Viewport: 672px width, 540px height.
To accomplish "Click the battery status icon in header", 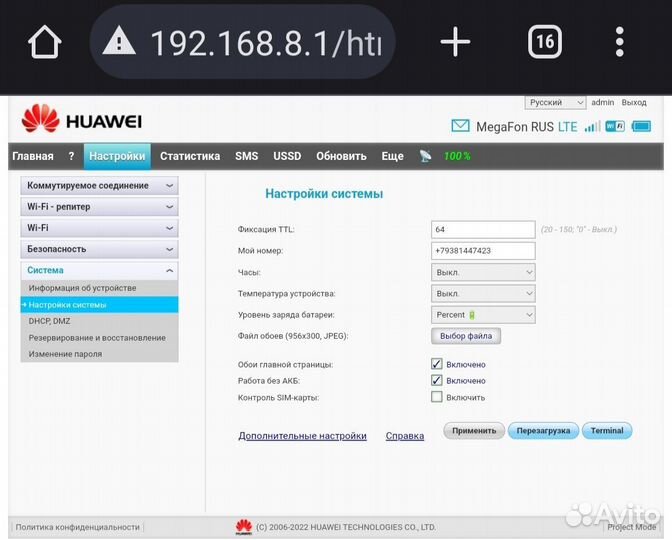I will click(642, 126).
